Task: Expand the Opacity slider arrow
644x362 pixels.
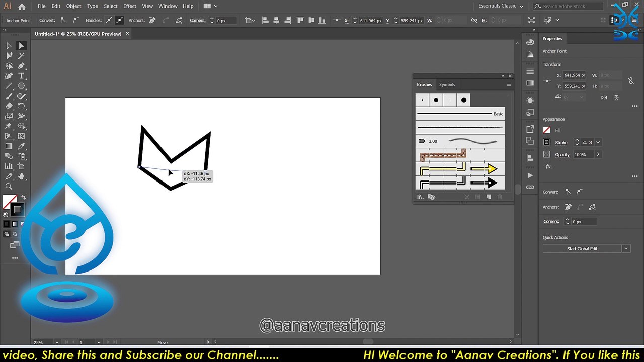Action: (x=598, y=154)
